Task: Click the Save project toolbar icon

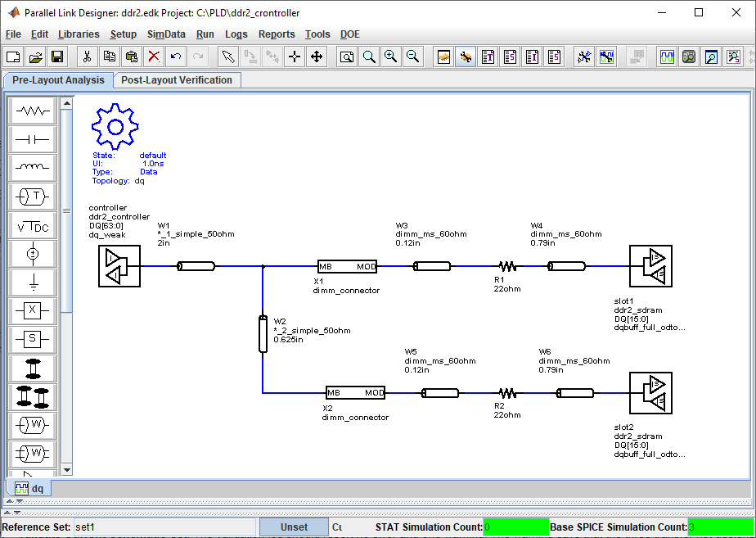Action: coord(57,57)
